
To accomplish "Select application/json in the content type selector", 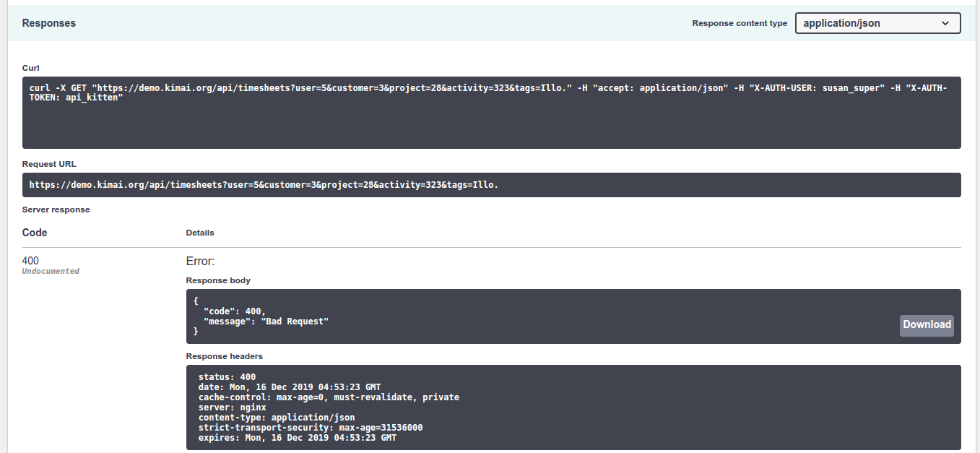I will [x=877, y=22].
